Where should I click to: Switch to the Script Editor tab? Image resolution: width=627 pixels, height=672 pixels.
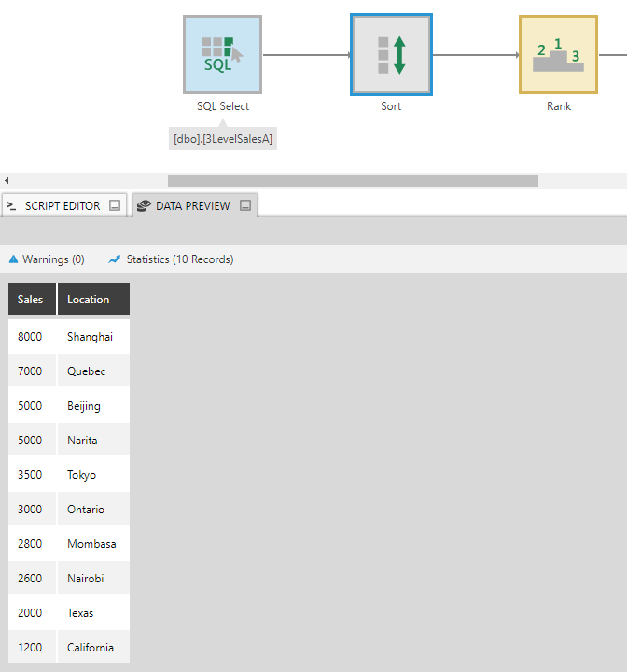pos(62,206)
